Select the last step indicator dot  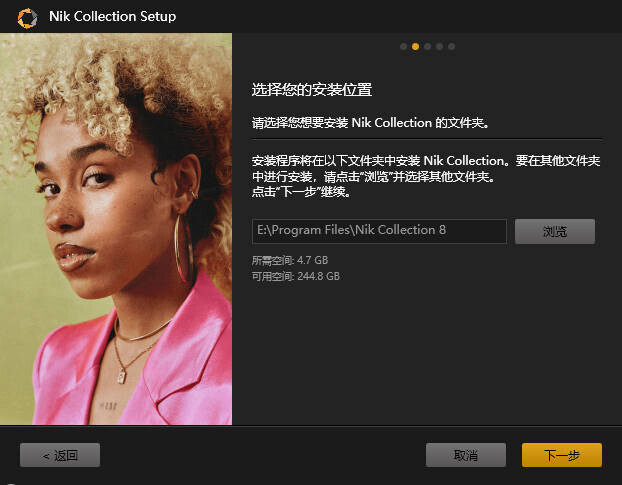tap(451, 46)
